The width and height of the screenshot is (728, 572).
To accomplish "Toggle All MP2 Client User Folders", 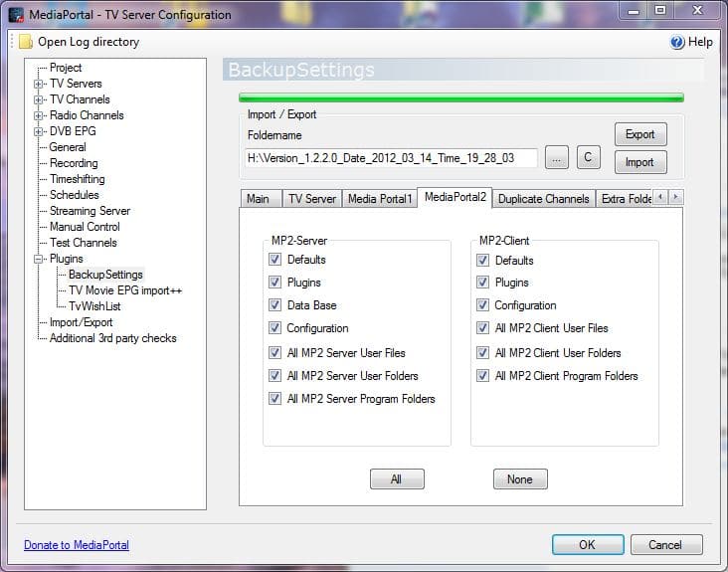I will pos(483,352).
